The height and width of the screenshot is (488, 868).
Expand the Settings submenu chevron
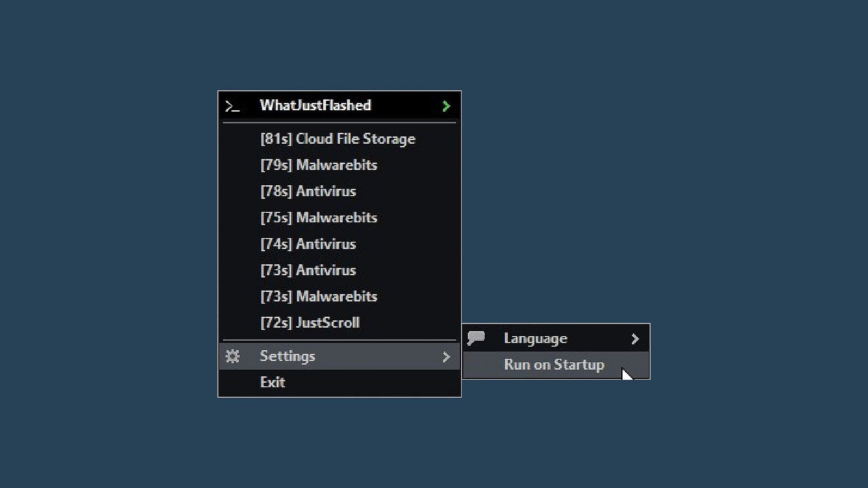coord(446,357)
